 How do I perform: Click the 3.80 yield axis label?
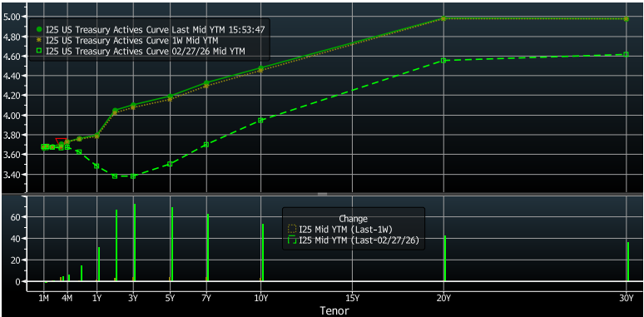(12, 135)
